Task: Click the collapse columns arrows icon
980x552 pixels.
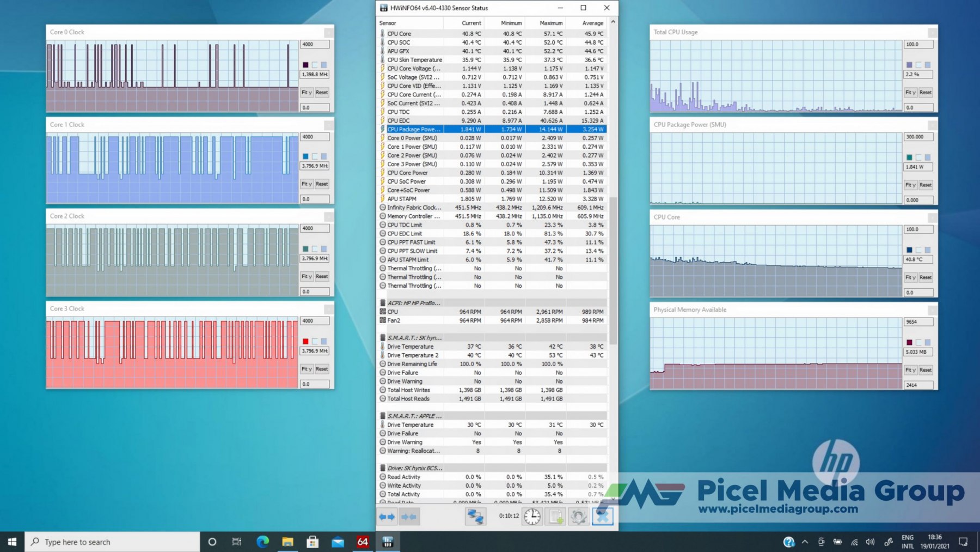Action: [409, 517]
